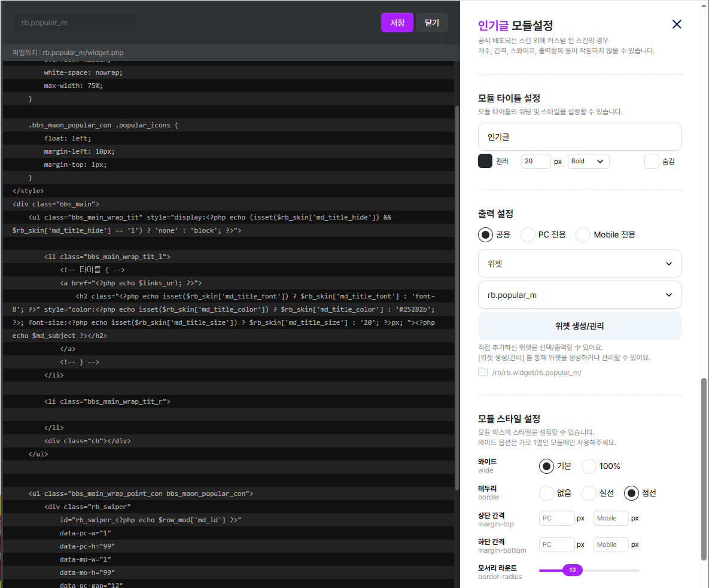Close the 인기글 module settings panel

677,24
